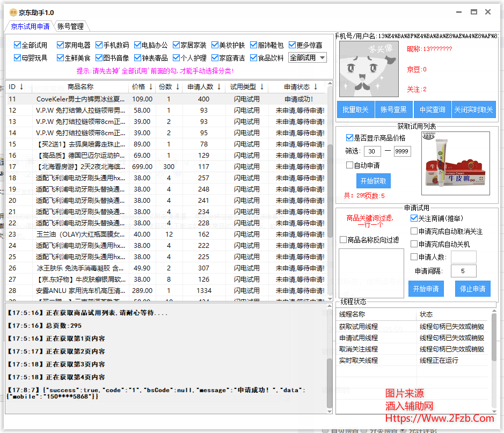Viewport: 504px width, 433px height.
Task: Uncheck the 全部试用 checkbox
Action: pyautogui.click(x=17, y=45)
